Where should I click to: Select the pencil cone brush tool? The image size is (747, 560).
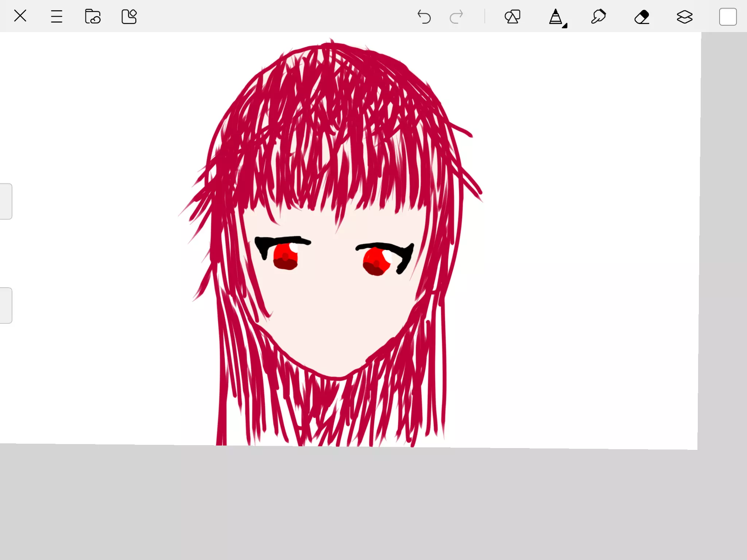click(555, 17)
